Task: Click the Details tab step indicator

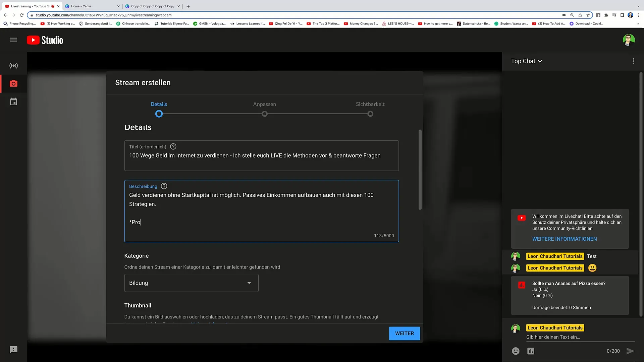Action: [x=159, y=114]
